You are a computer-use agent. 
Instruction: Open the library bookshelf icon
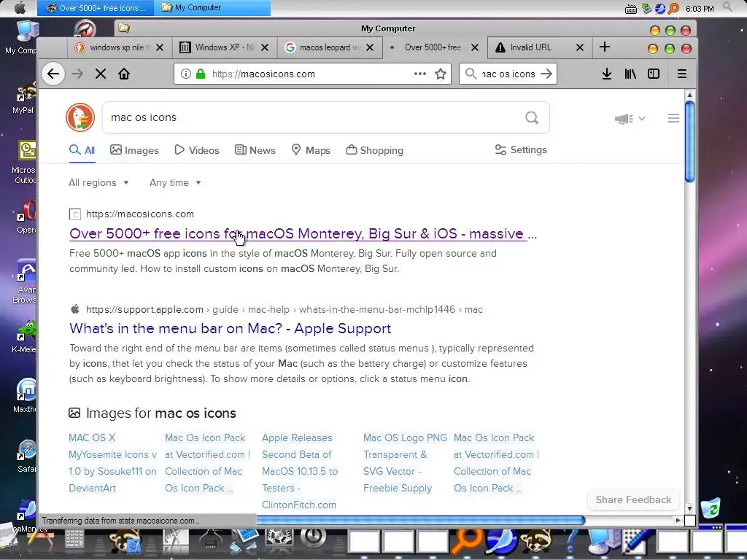(630, 74)
